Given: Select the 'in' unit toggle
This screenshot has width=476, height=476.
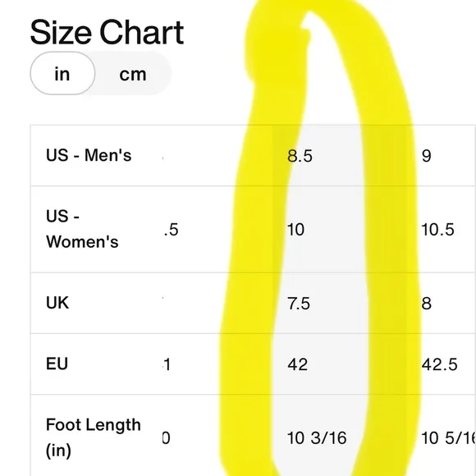Looking at the screenshot, I should pyautogui.click(x=62, y=73).
